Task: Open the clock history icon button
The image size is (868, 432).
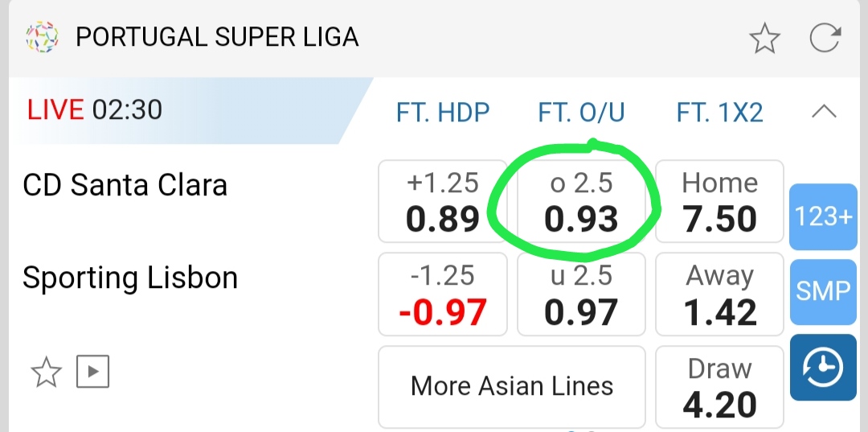Action: (x=823, y=368)
